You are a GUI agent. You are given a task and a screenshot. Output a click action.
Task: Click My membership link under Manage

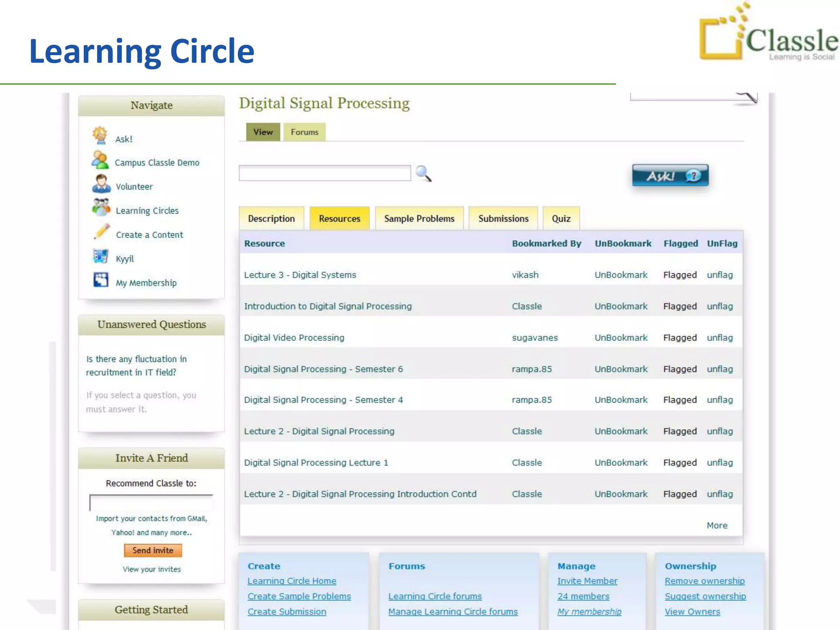pyautogui.click(x=589, y=612)
